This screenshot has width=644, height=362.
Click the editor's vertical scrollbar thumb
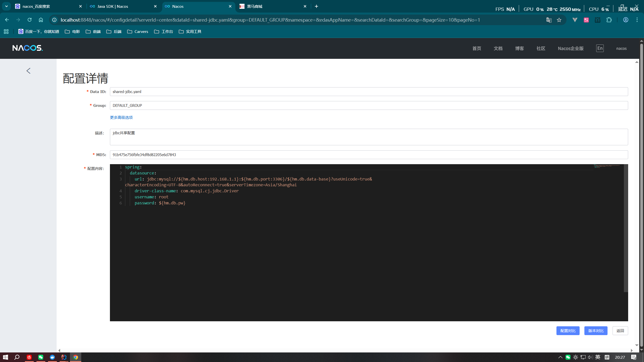[626, 228]
